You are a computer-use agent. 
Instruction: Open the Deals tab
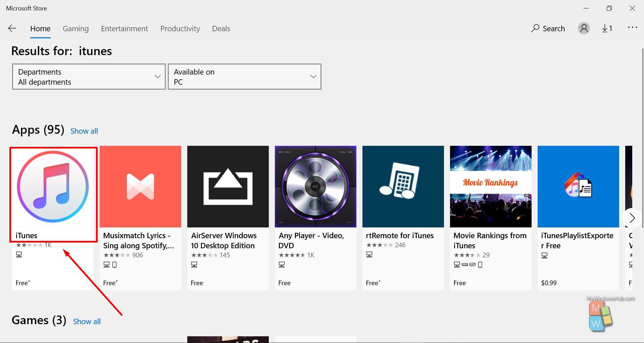(x=221, y=29)
